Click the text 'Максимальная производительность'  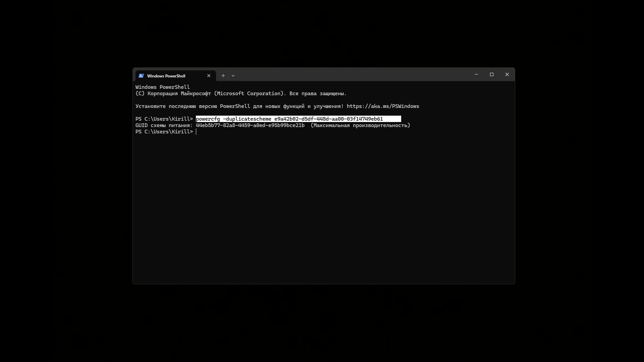pyautogui.click(x=360, y=125)
